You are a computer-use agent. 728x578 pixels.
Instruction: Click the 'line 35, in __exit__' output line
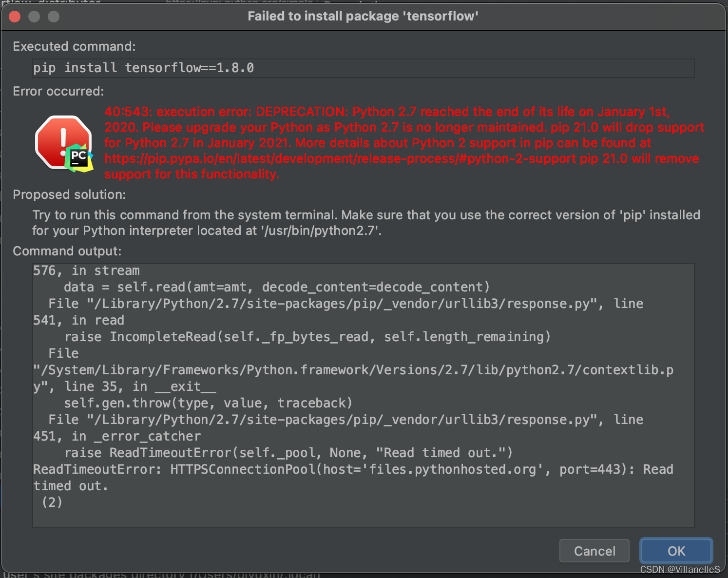pyautogui.click(x=125, y=386)
